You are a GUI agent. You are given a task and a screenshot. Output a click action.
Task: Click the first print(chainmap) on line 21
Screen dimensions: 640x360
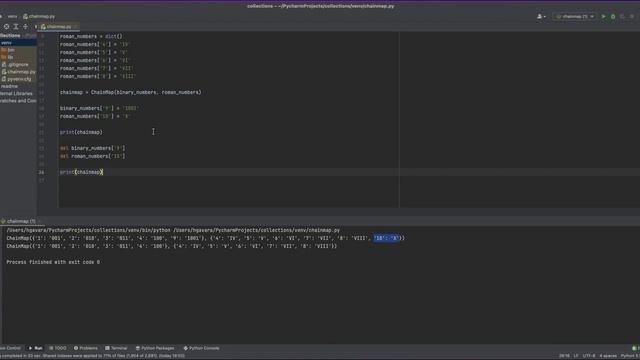pos(81,132)
